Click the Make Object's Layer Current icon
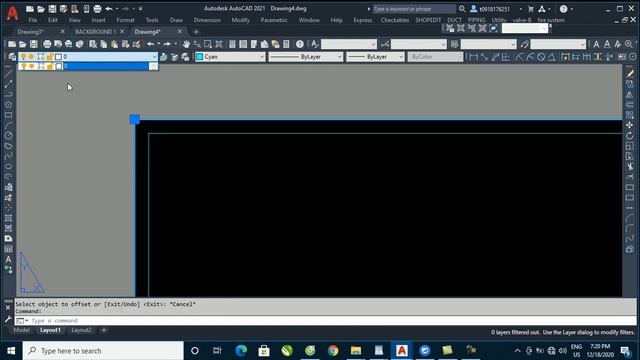Viewport: 640px width, 360px height. (163, 57)
